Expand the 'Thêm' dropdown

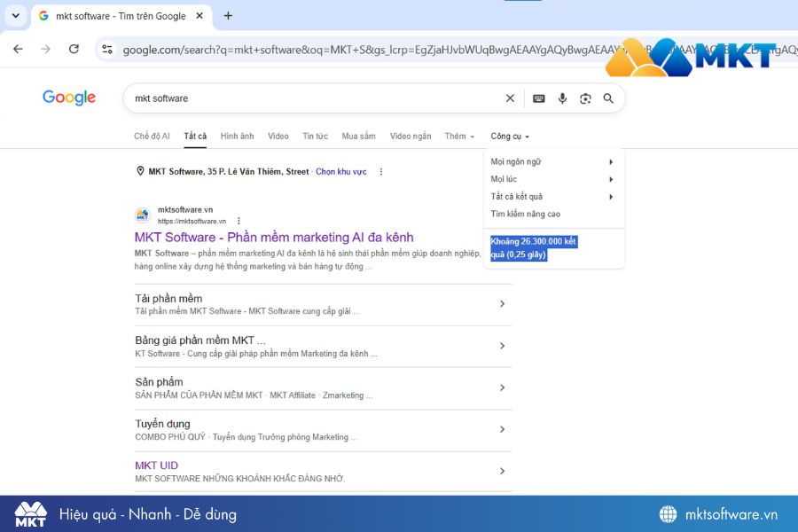459,136
